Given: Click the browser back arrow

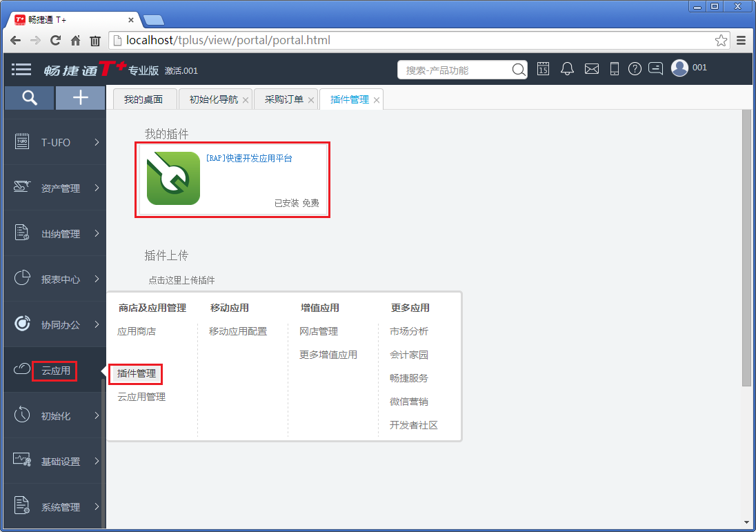Looking at the screenshot, I should 15,41.
